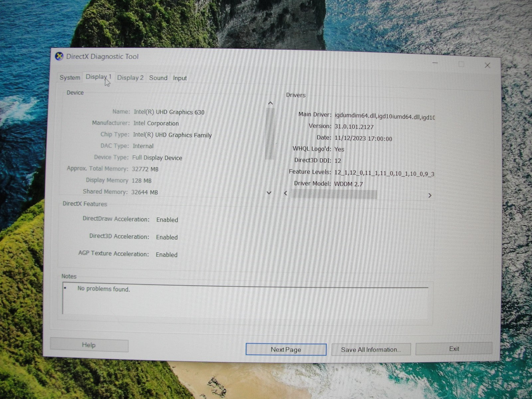Go to the Sound tab
Viewport: 532px width, 399px height.
(x=158, y=78)
